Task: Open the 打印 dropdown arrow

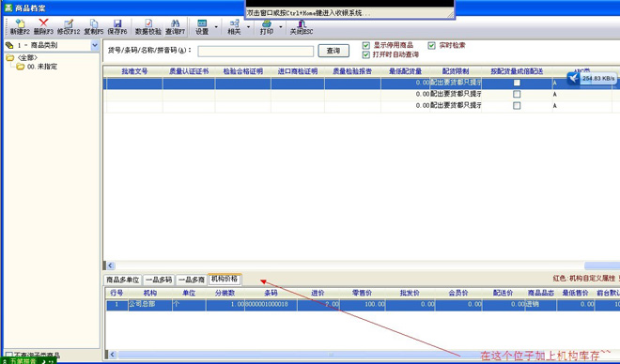Action: (x=281, y=27)
